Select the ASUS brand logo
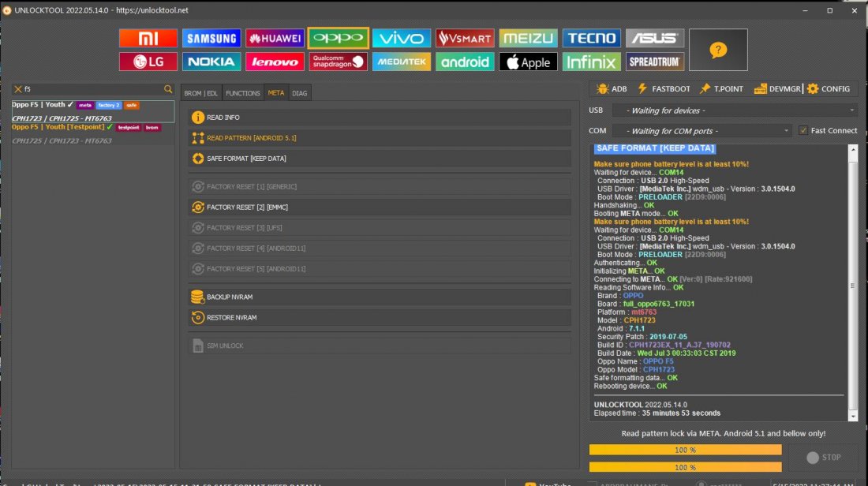 click(655, 38)
